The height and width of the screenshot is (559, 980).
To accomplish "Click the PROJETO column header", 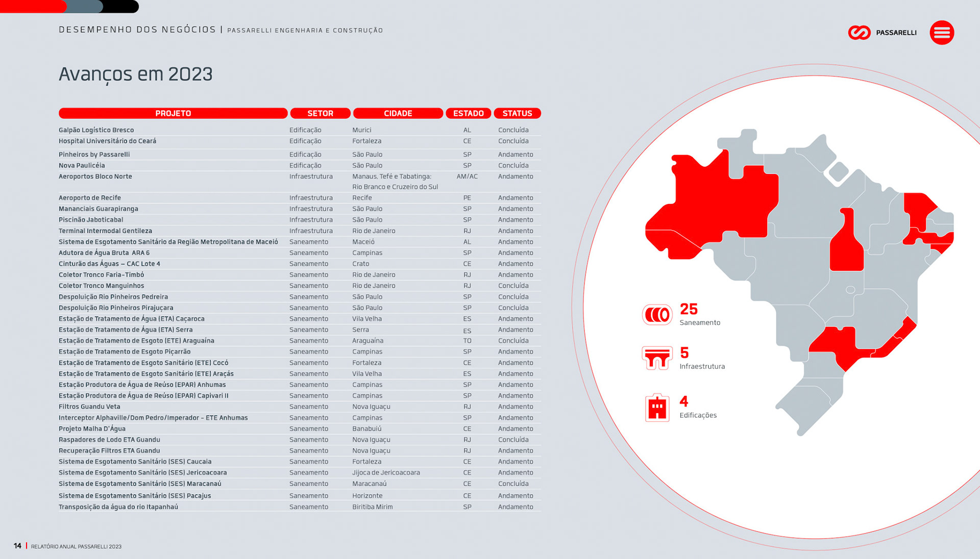I will 173,113.
